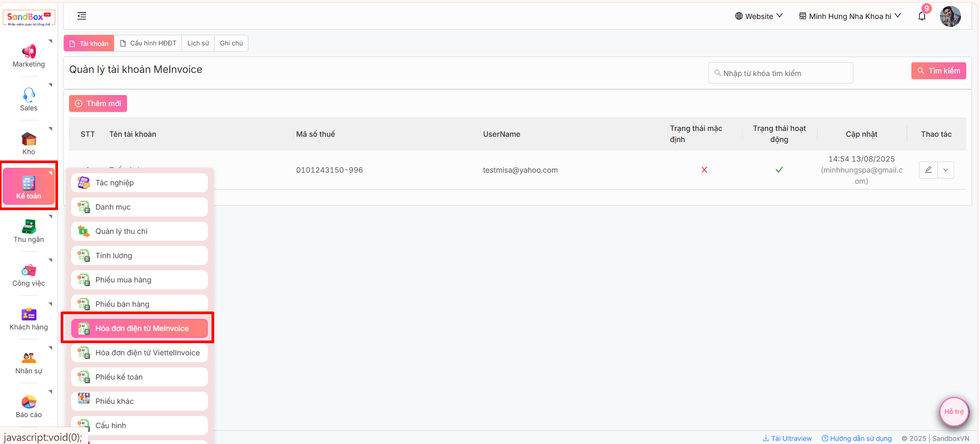Click the notification bell icon
This screenshot has height=444, width=980.
pos(922,16)
